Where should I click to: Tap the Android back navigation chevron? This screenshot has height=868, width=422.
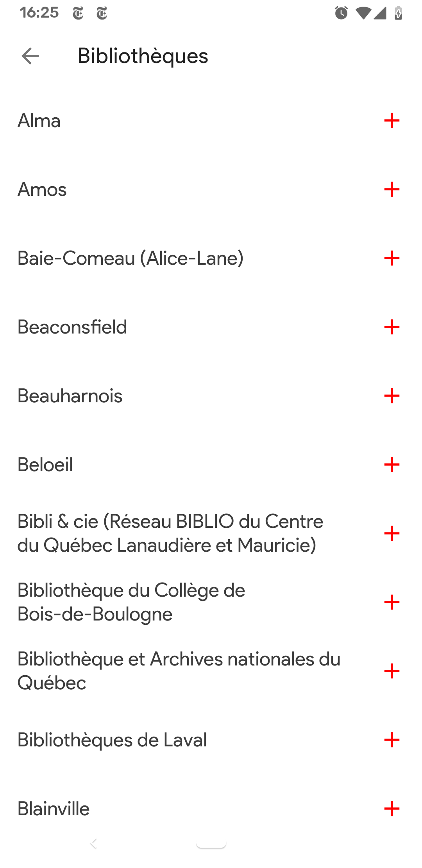(x=93, y=843)
